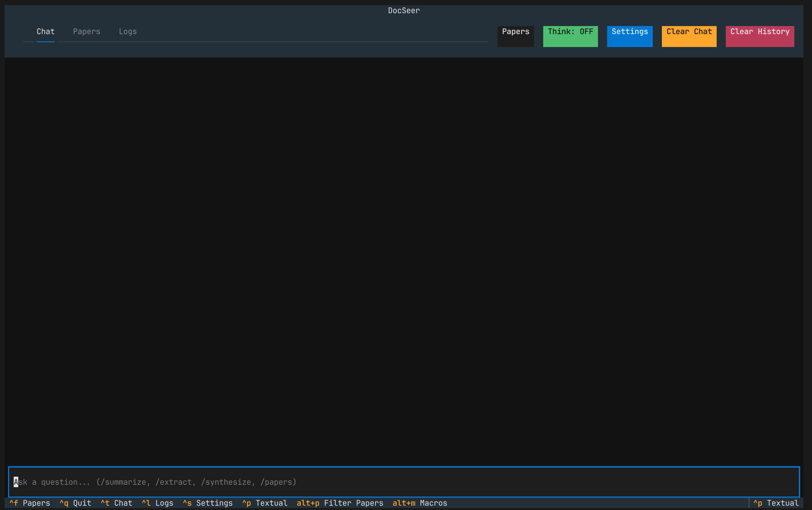Click the ^s Settings footer shortcut
Image resolution: width=812 pixels, height=510 pixels.
[208, 503]
